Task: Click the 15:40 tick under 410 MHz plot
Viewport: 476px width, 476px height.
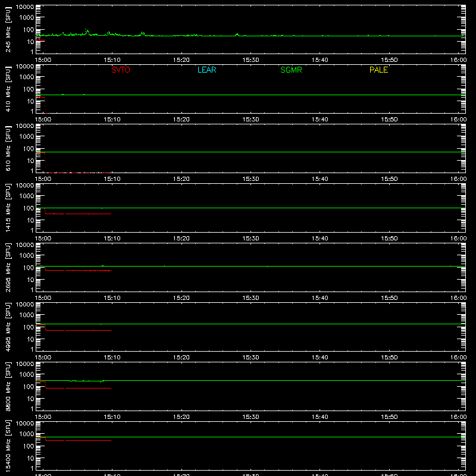Action: point(320,120)
